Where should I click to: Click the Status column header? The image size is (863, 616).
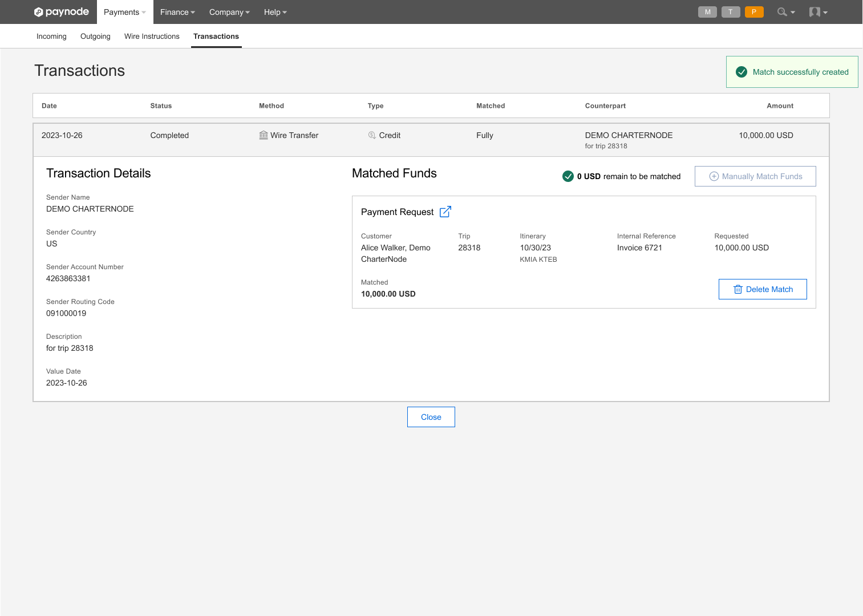[x=161, y=106]
